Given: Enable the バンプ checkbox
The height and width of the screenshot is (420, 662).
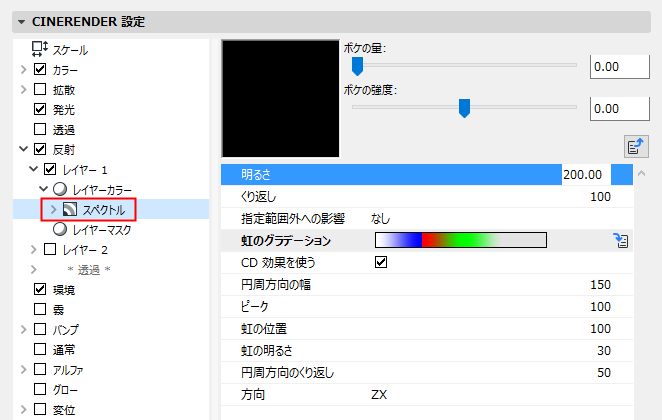Looking at the screenshot, I should [x=40, y=329].
